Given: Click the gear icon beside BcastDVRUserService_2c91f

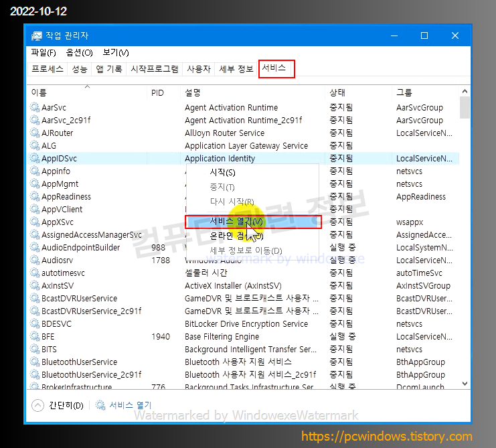Looking at the screenshot, I should point(35,311).
